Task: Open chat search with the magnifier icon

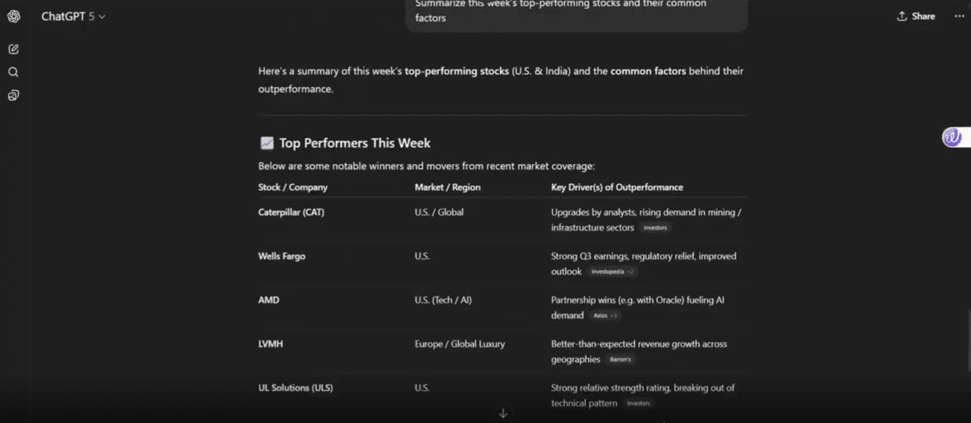Action: (13, 72)
